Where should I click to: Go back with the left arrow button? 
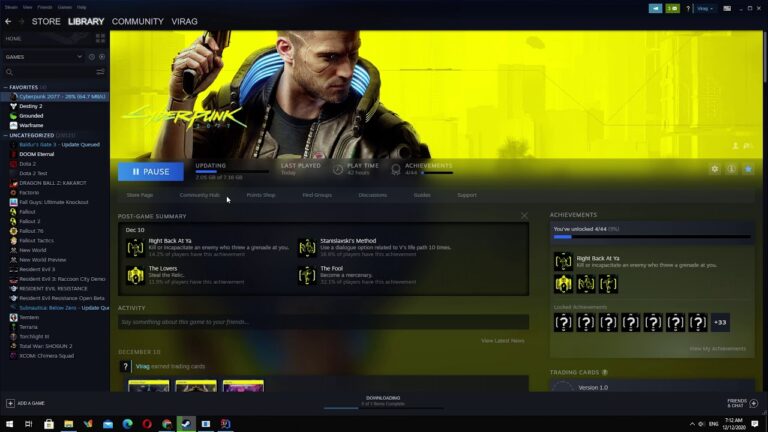click(8, 22)
